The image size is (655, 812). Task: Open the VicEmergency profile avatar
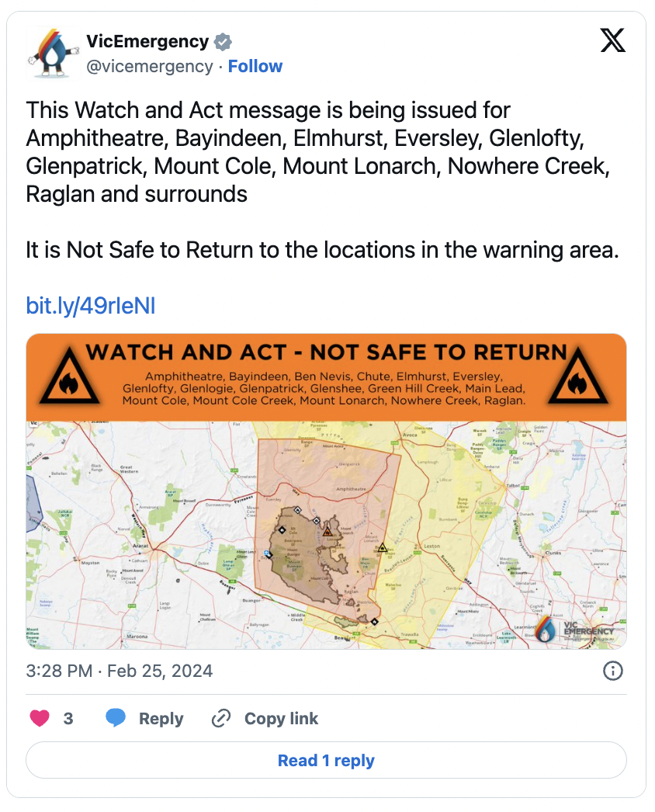[54, 54]
